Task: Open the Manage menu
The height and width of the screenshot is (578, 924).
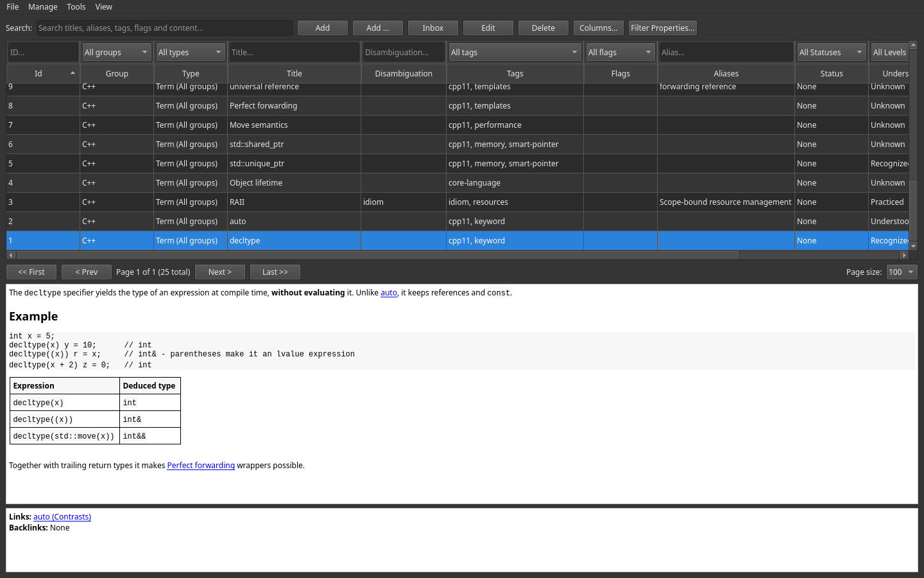Action: coord(43,7)
